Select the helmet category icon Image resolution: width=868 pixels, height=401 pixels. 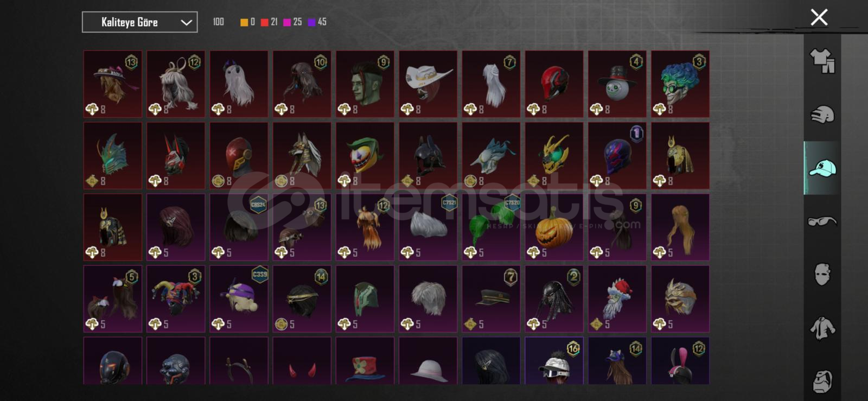pyautogui.click(x=822, y=114)
